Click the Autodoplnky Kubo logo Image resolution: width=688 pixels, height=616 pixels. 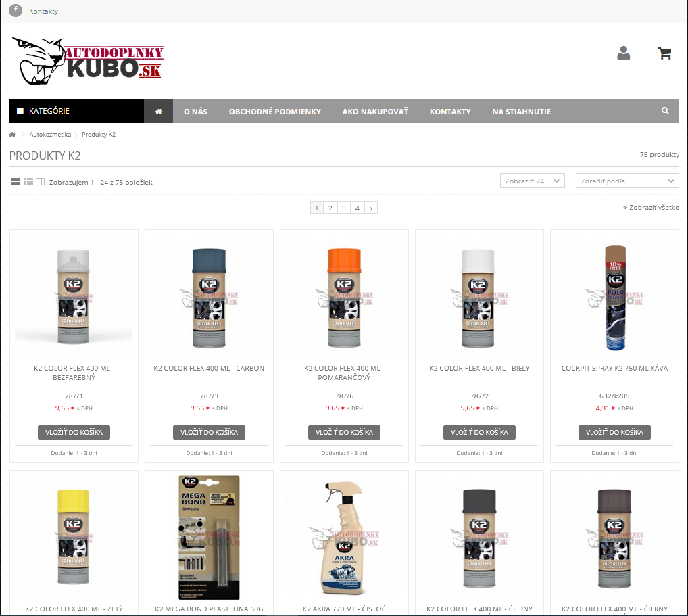tap(88, 61)
